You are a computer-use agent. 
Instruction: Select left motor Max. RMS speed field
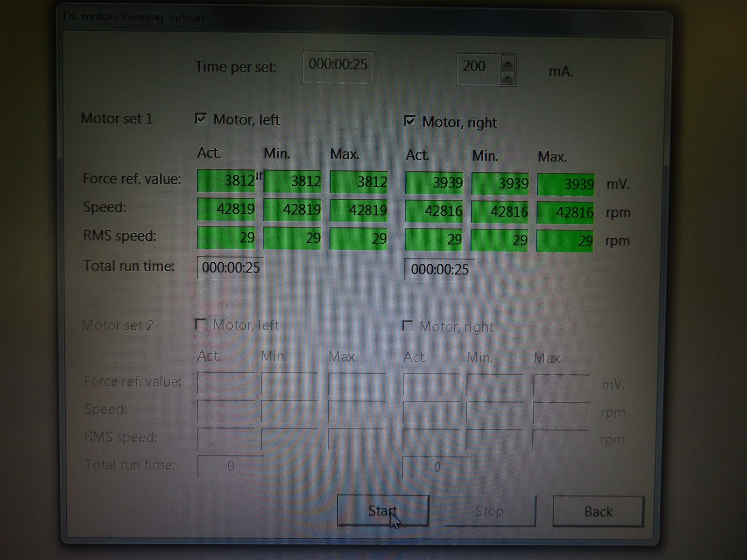(358, 238)
